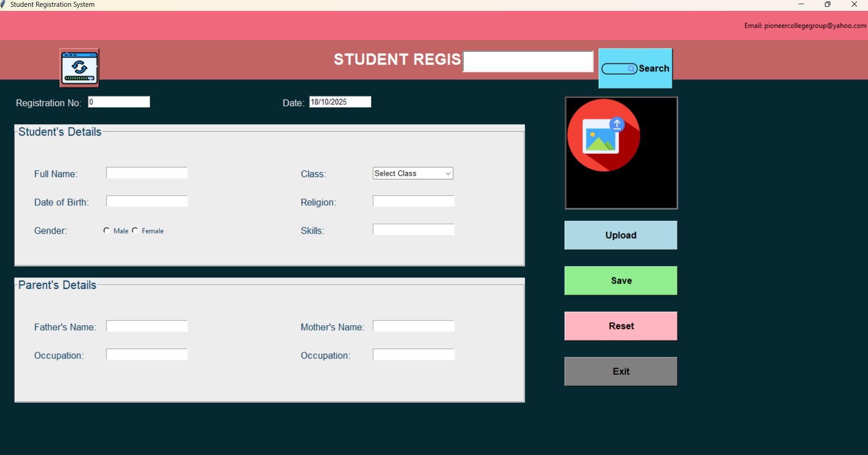Click the registration system logo icon
The width and height of the screenshot is (868, 455).
[x=79, y=67]
